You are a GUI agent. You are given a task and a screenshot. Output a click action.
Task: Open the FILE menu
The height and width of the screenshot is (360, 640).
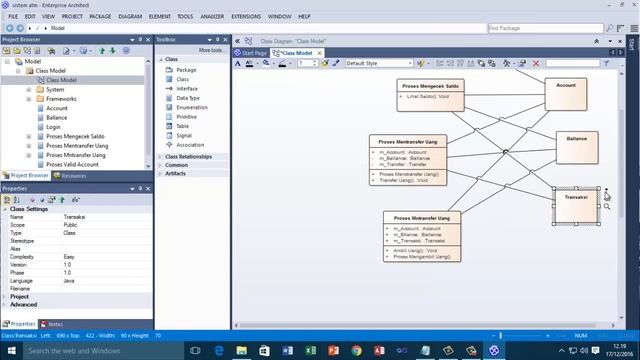coord(13,16)
